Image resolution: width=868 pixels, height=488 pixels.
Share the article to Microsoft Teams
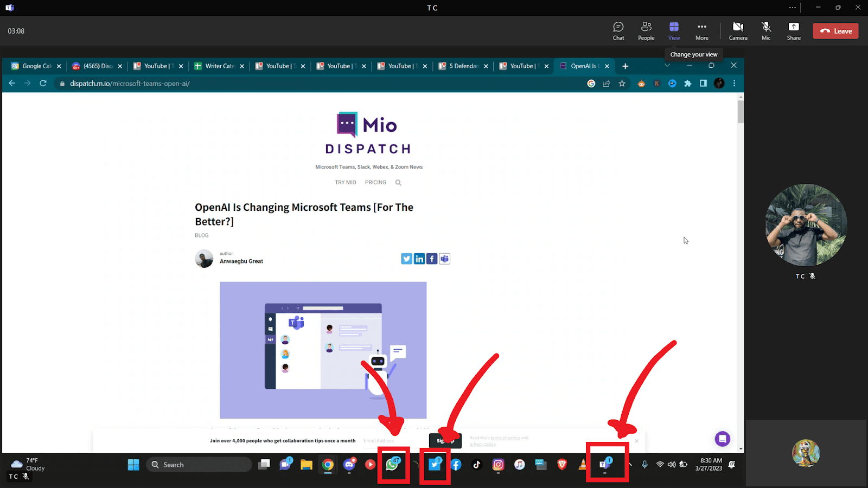[444, 259]
